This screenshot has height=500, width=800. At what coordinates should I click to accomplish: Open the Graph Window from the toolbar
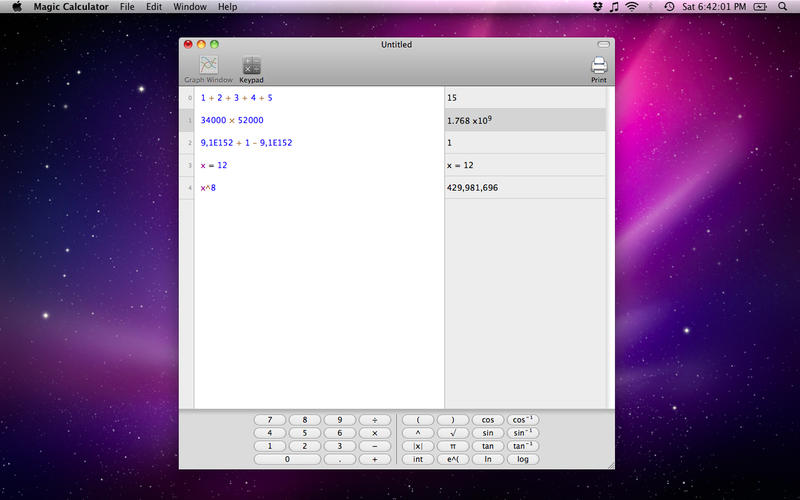(x=208, y=67)
